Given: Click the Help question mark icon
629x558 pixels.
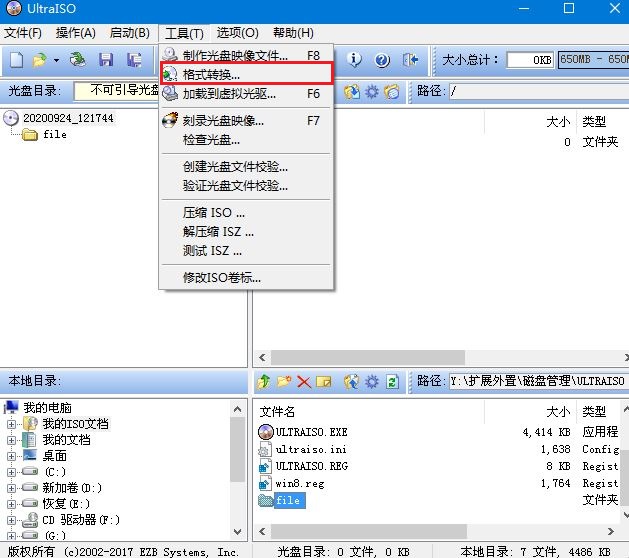Looking at the screenshot, I should coord(382,60).
